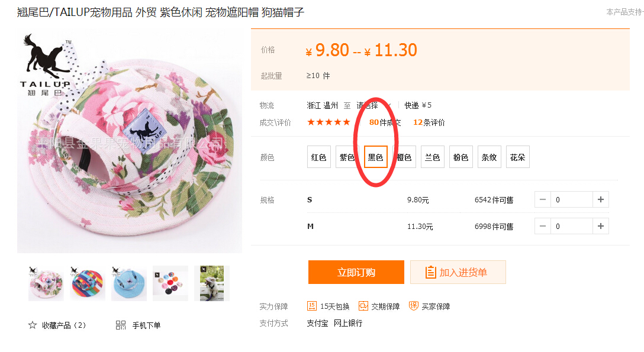Select the 条纹 stripe option
The width and height of the screenshot is (644, 352).
tap(490, 157)
